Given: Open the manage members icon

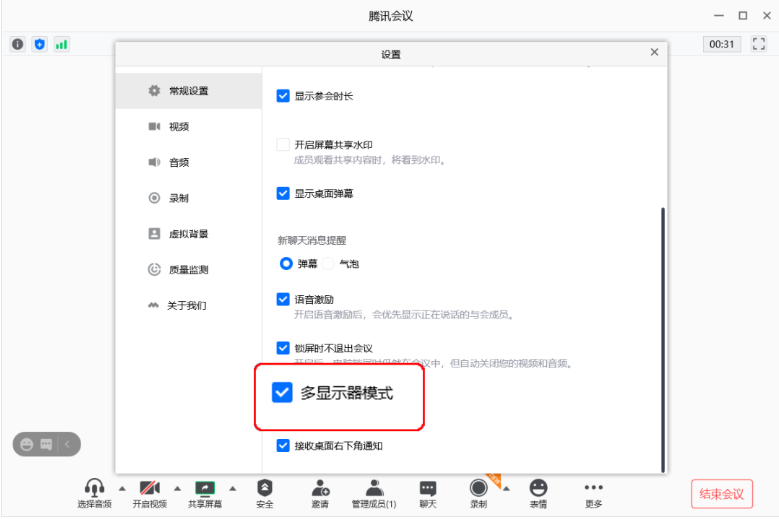Looking at the screenshot, I should coord(374,488).
